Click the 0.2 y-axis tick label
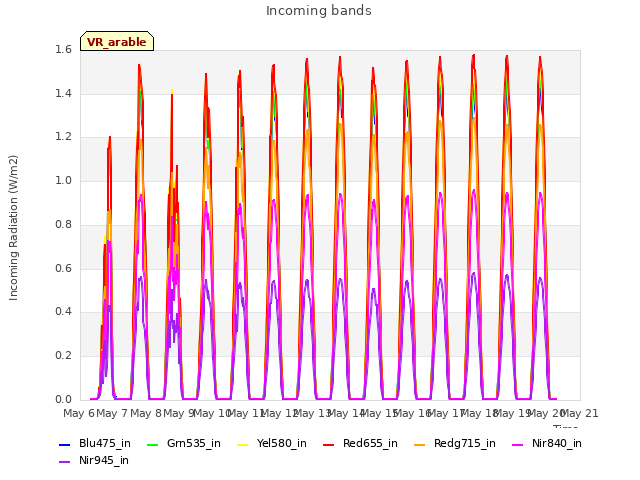Screen dimensions: 640x480 [63, 356]
